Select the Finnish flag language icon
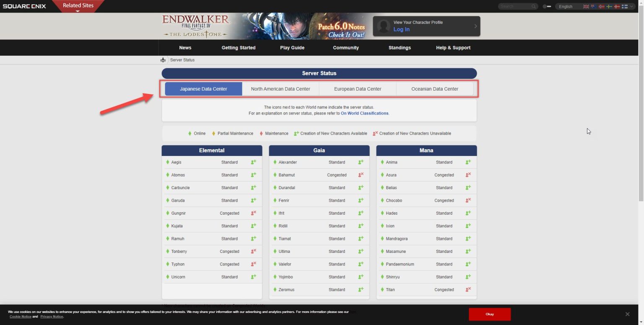 pyautogui.click(x=625, y=6)
